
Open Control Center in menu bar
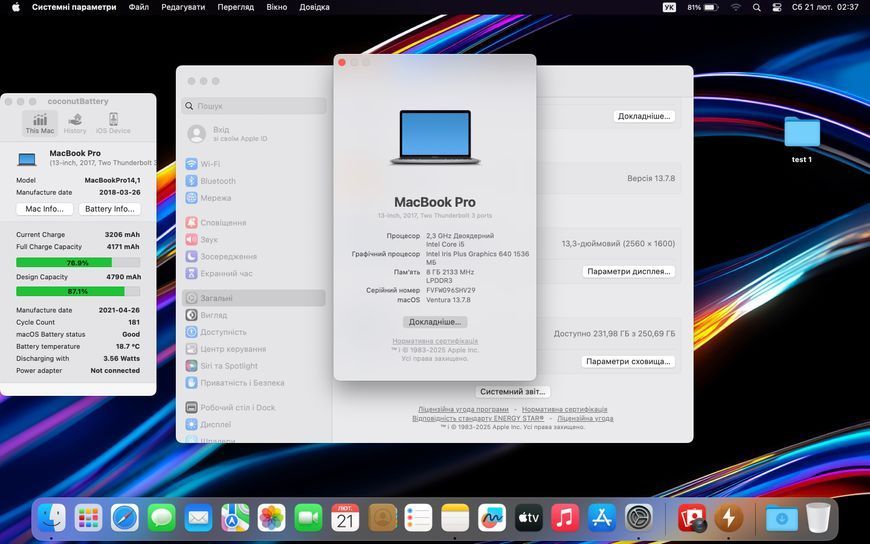pos(777,7)
